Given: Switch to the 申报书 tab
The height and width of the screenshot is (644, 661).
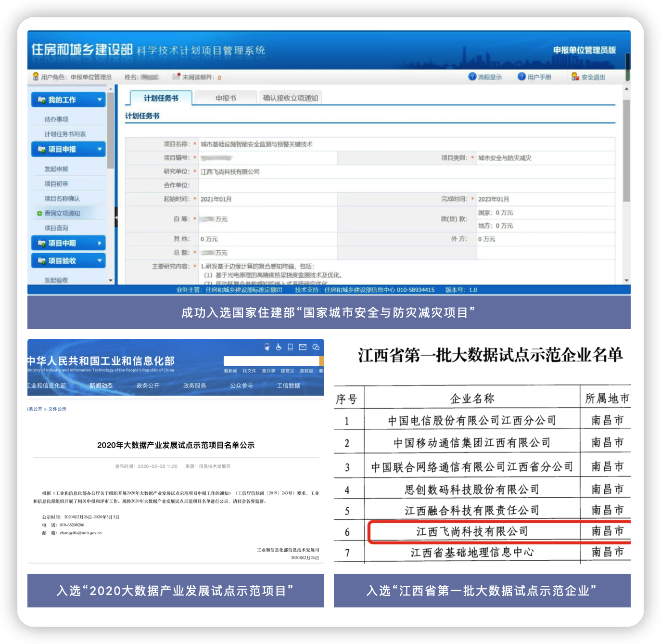Looking at the screenshot, I should coord(226,98).
